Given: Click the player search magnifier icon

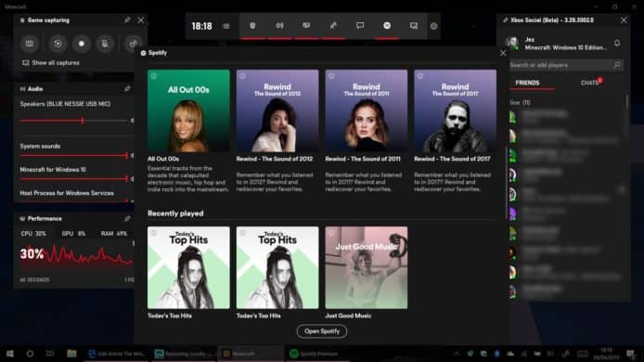Looking at the screenshot, I should (617, 65).
